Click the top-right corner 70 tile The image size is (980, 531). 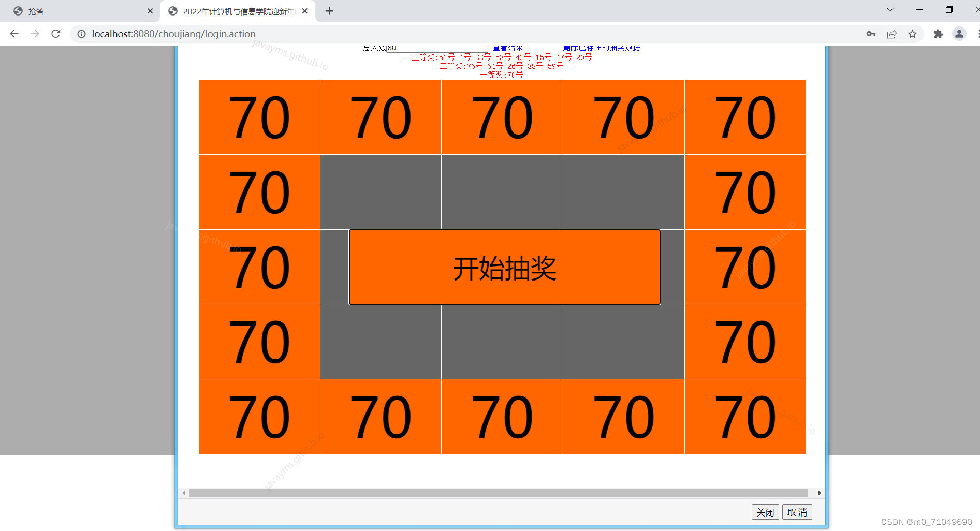point(745,117)
